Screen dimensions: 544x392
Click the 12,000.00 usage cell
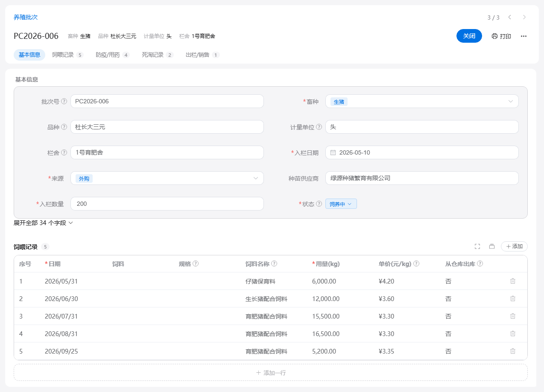click(326, 298)
